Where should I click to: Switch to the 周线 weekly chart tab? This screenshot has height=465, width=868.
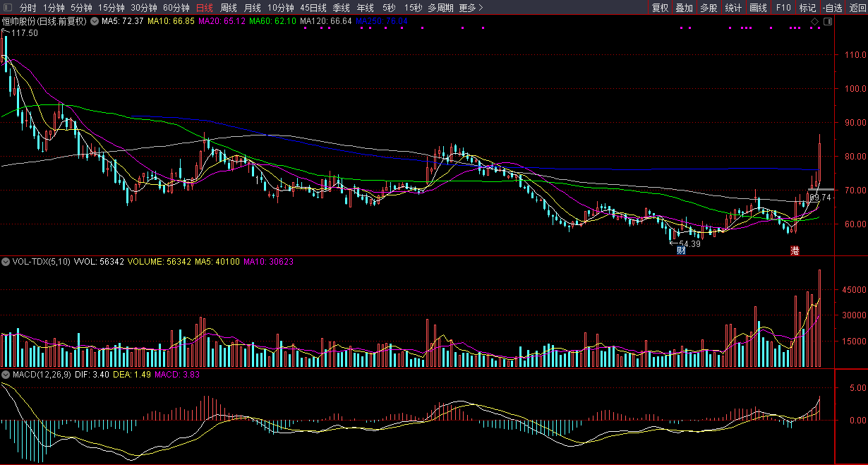click(229, 8)
